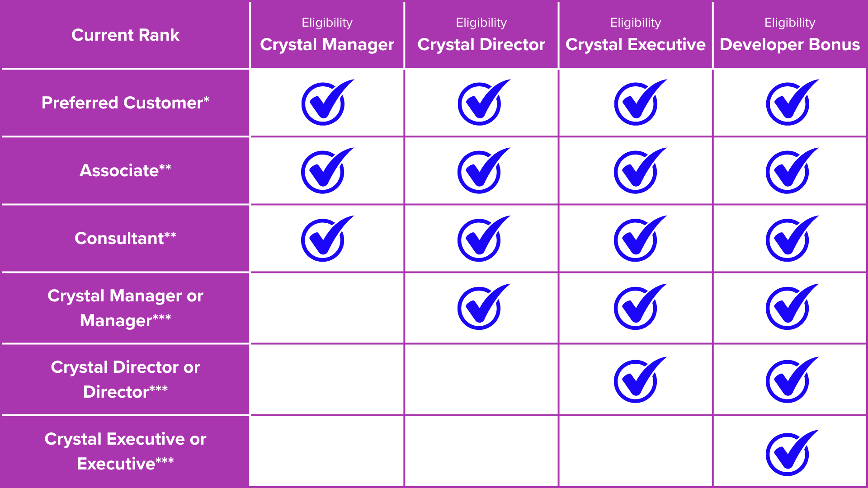Click Consultant's Crystal Executive checkmark

[637, 240]
